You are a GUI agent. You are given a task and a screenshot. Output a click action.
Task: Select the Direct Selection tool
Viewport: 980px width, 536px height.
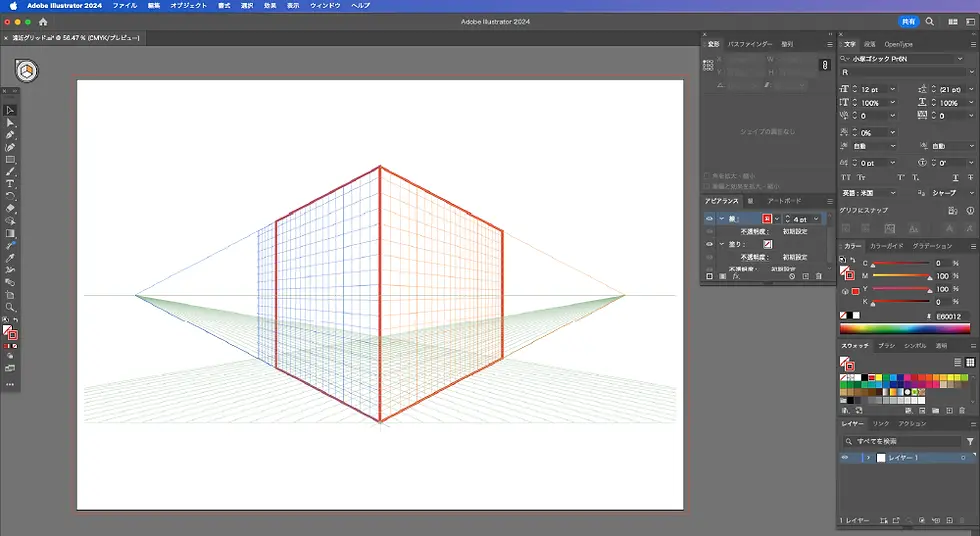(x=10, y=123)
